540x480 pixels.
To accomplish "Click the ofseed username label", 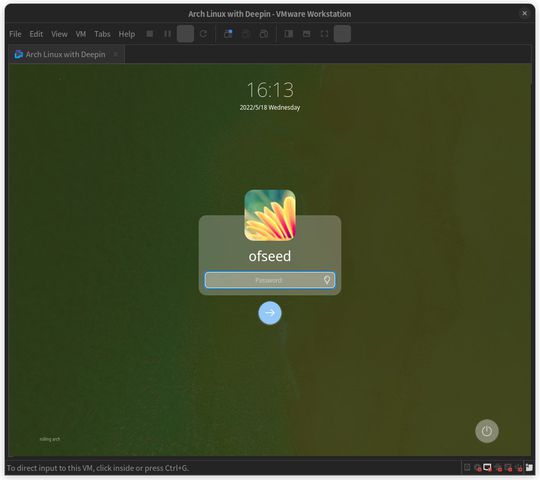I will click(x=270, y=256).
